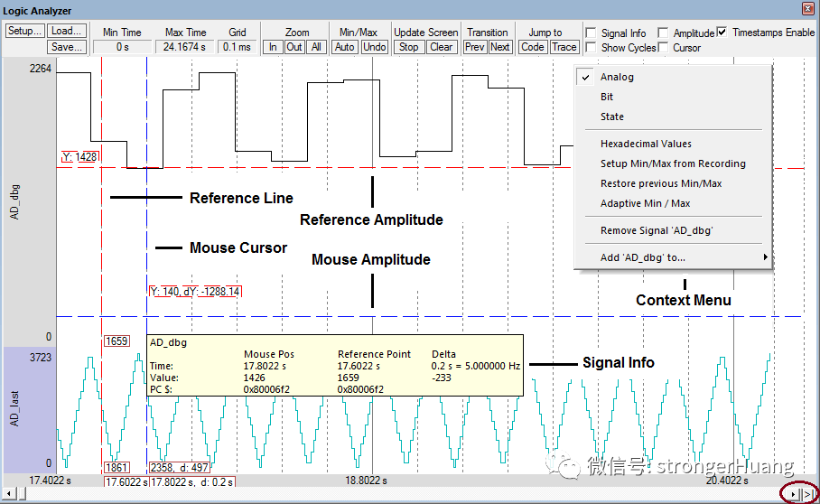Click the Save... button
The image size is (820, 504).
click(66, 47)
